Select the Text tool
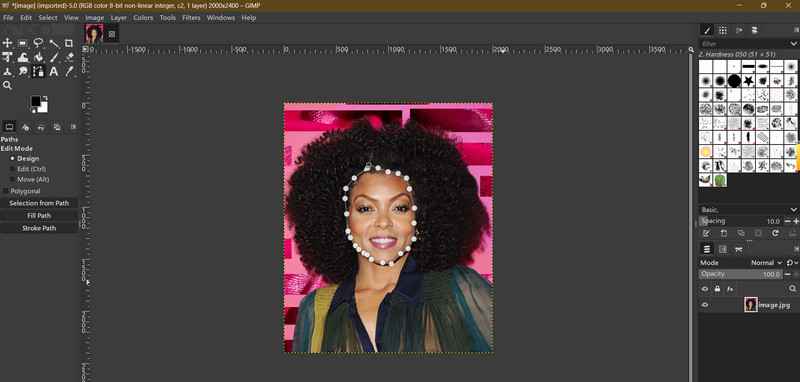The height and width of the screenshot is (382, 800). (54, 71)
